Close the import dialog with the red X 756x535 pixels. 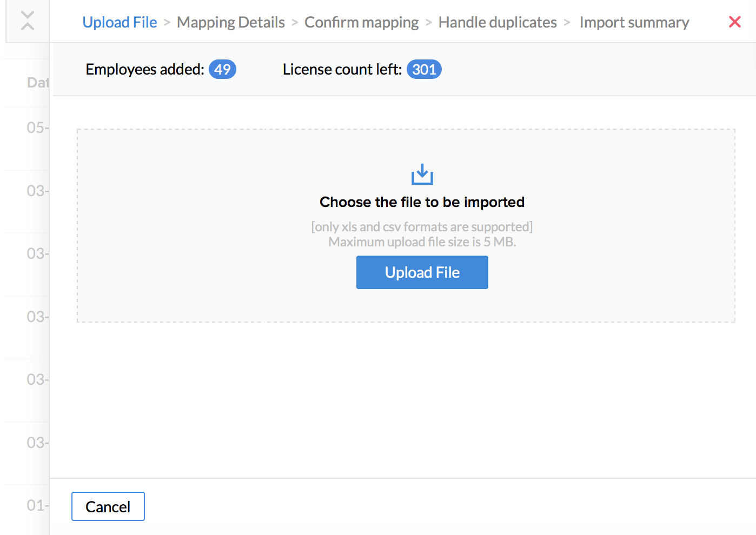734,22
